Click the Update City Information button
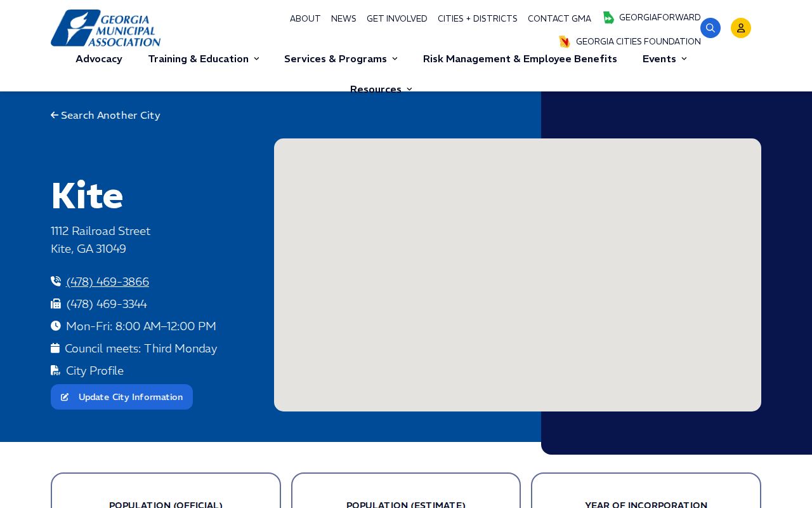812x508 pixels. [122, 397]
